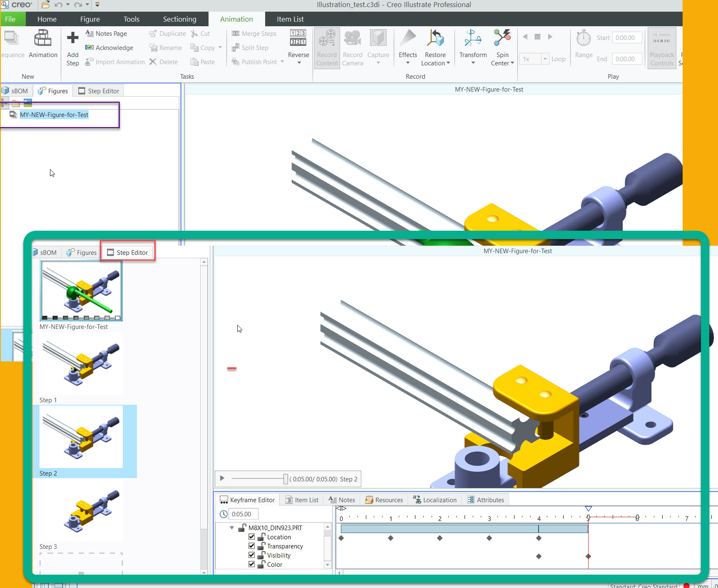This screenshot has height=588, width=718.
Task: Click the Reverse steps icon
Action: (298, 38)
